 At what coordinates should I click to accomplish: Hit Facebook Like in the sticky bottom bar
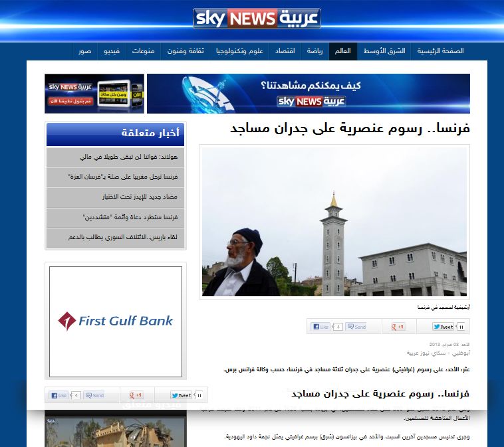point(59,395)
